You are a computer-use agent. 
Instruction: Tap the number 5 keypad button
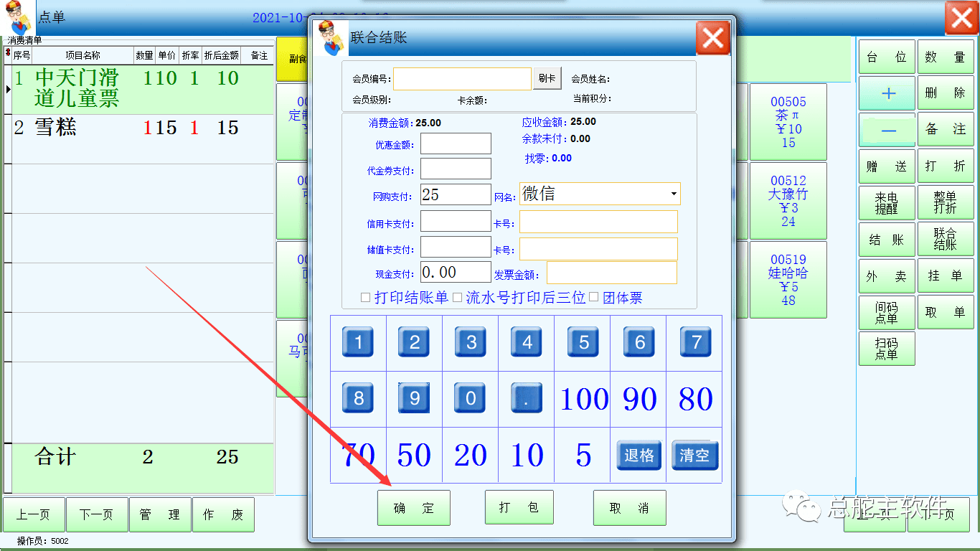(x=583, y=342)
